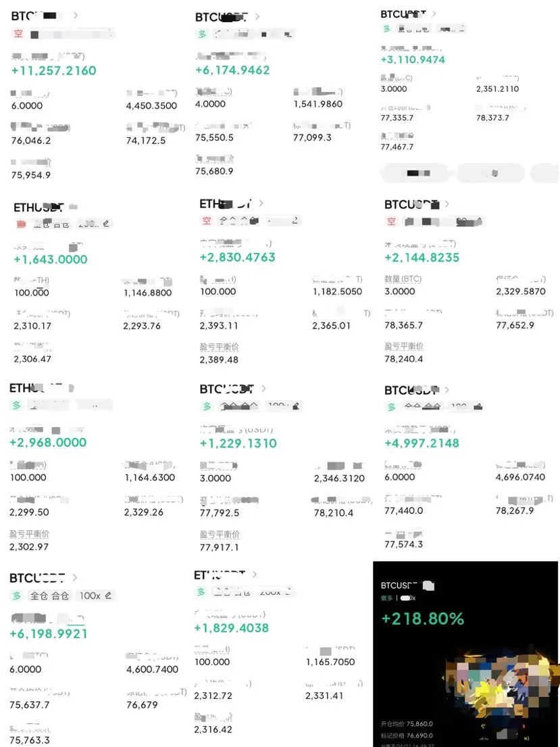
Task: Click the second pill button below +3,110.9474 position
Action: coord(491,173)
